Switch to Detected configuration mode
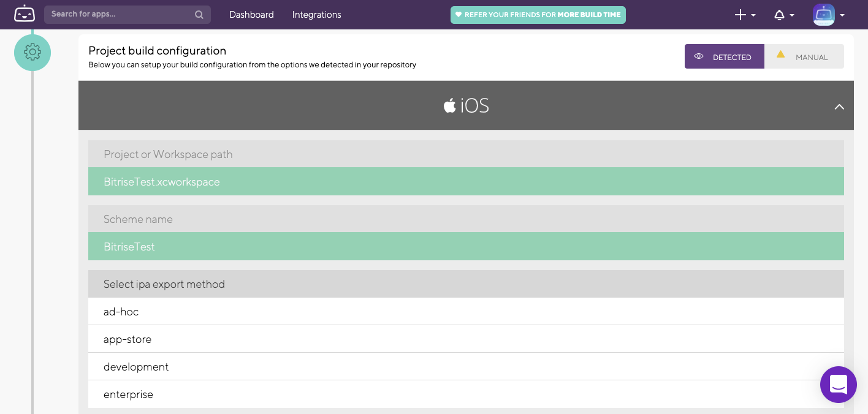The width and height of the screenshot is (868, 414). (x=725, y=56)
